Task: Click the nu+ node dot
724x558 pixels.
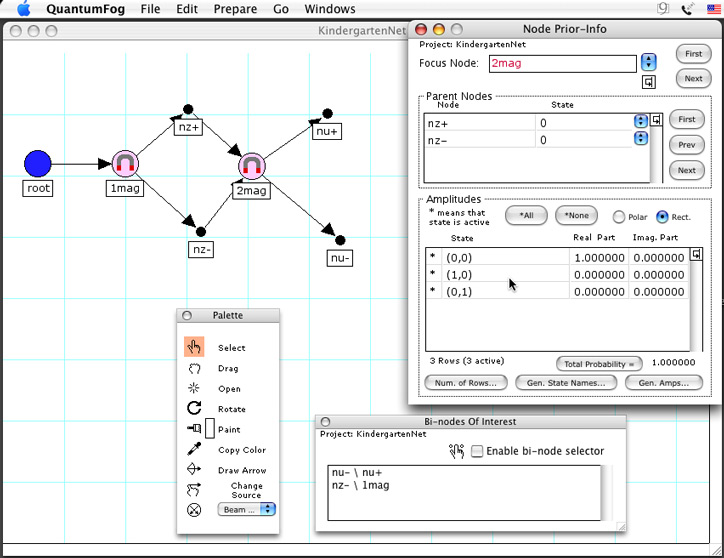Action: tap(327, 113)
